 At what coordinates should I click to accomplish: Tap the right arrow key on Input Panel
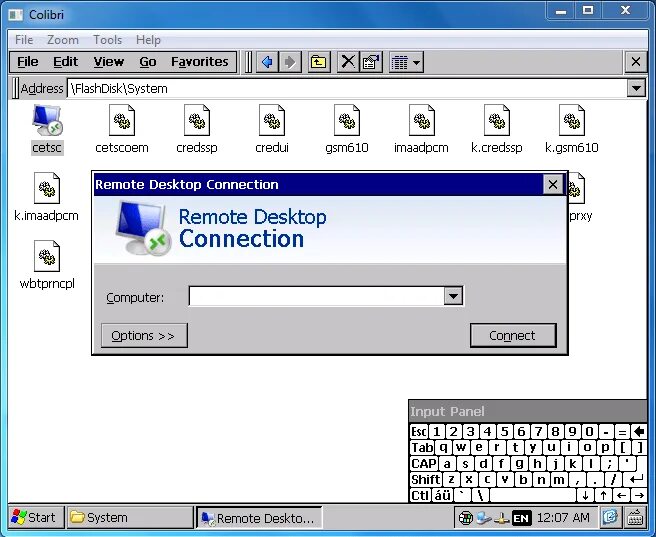[x=639, y=496]
